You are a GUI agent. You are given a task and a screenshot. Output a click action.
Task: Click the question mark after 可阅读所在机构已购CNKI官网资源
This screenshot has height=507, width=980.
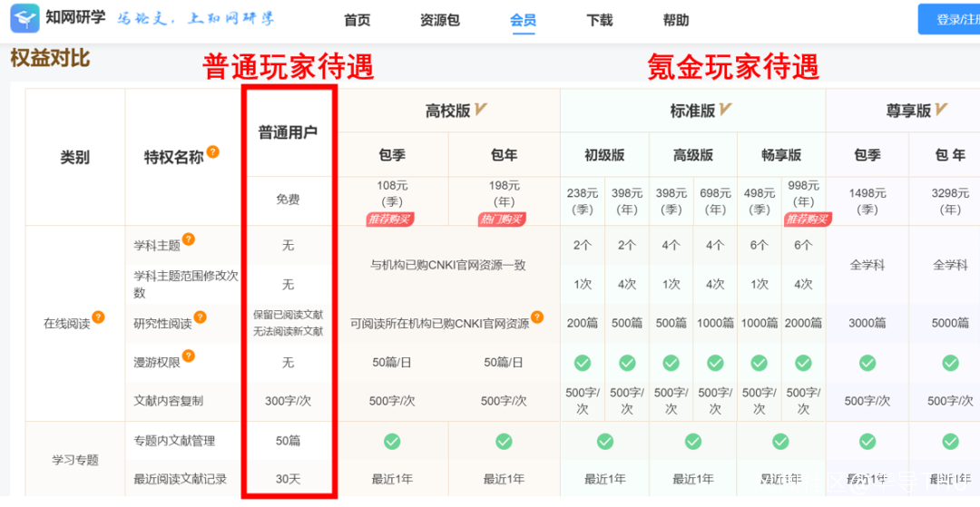537,317
